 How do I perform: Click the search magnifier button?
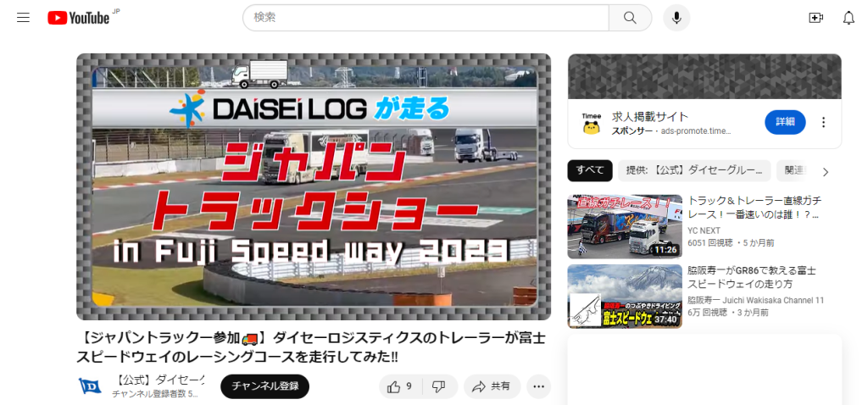click(630, 18)
